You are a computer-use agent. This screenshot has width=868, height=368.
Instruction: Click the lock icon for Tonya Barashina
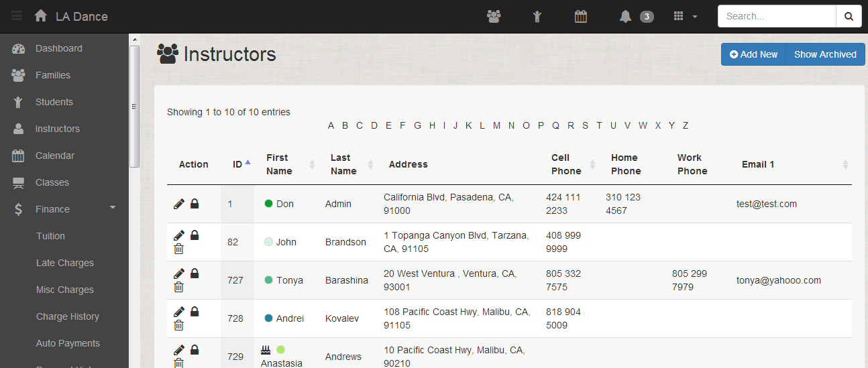pyautogui.click(x=195, y=273)
